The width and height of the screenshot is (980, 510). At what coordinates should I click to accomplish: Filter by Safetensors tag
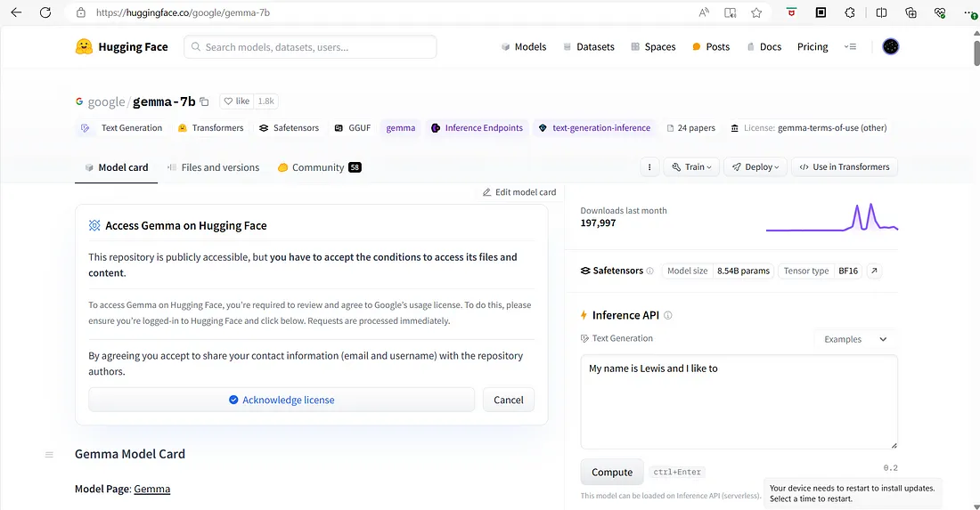tap(289, 128)
